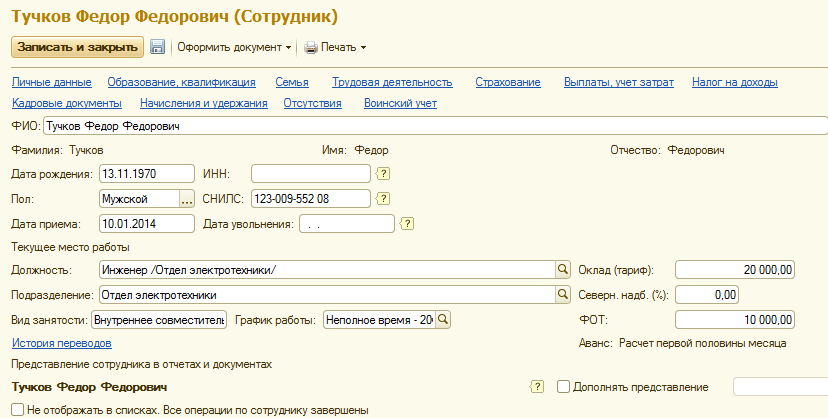Open the Печать dropdown menu
Image resolution: width=828 pixels, height=418 pixels.
coord(363,47)
